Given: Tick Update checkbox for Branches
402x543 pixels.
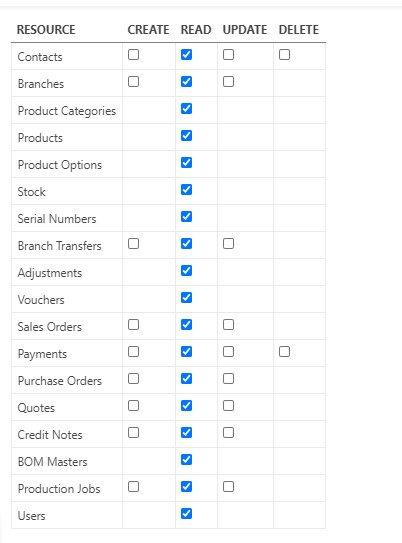Looking at the screenshot, I should (x=228, y=82).
